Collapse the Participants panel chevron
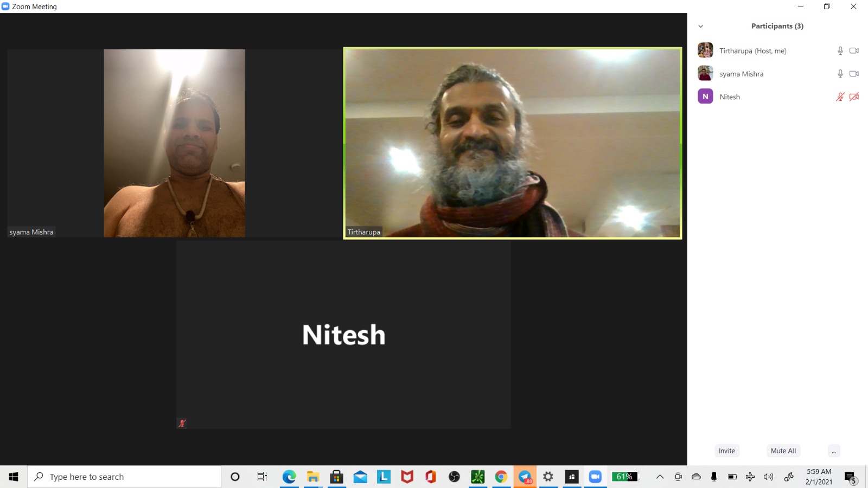 pyautogui.click(x=700, y=26)
